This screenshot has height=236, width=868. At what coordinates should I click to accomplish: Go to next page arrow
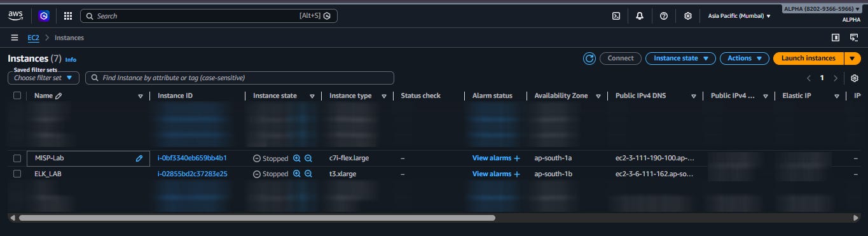(x=836, y=78)
